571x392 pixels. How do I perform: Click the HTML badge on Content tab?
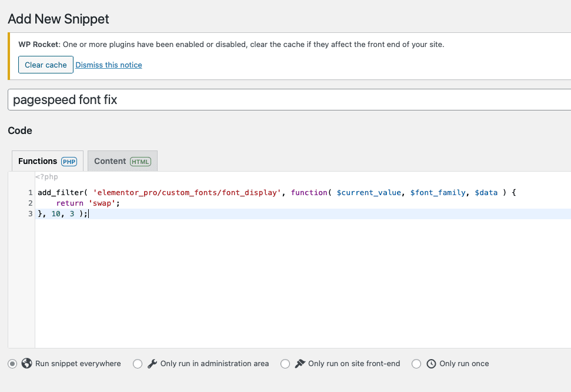pyautogui.click(x=141, y=162)
